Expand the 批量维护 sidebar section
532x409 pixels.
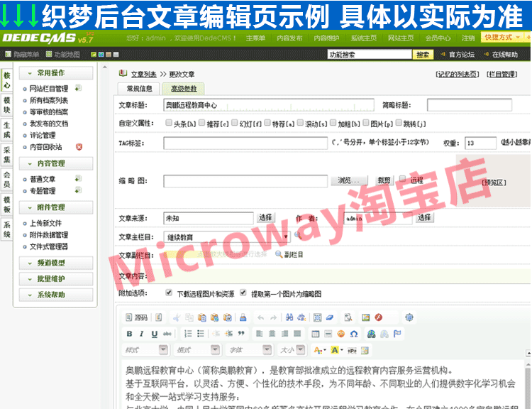56,279
